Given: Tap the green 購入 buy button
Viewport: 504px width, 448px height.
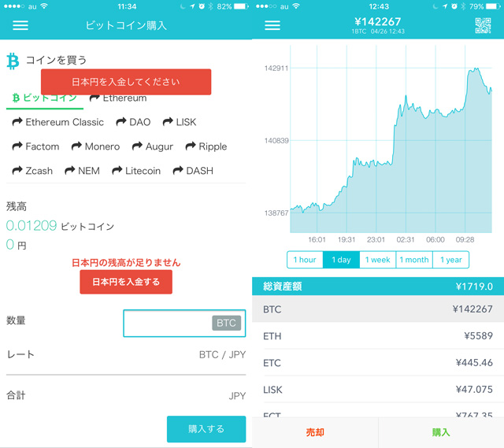Looking at the screenshot, I should tap(441, 432).
